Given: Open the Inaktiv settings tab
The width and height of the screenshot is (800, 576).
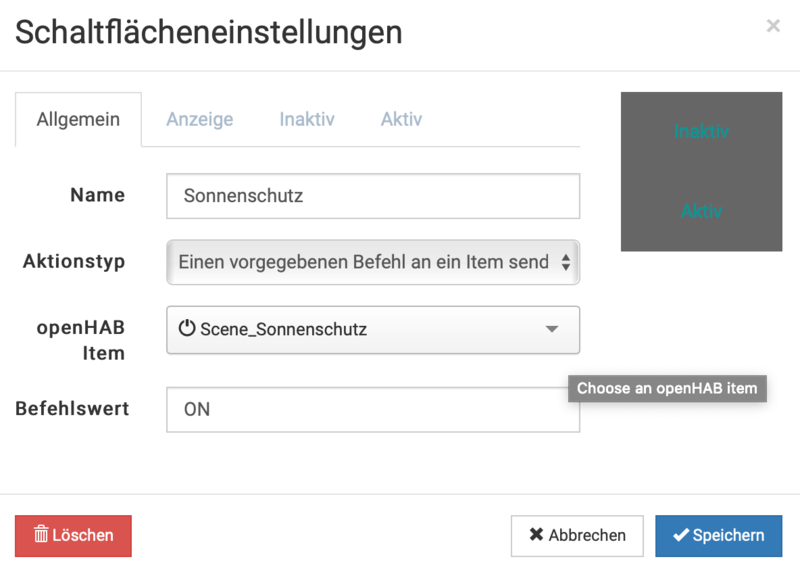Looking at the screenshot, I should coord(307,119).
